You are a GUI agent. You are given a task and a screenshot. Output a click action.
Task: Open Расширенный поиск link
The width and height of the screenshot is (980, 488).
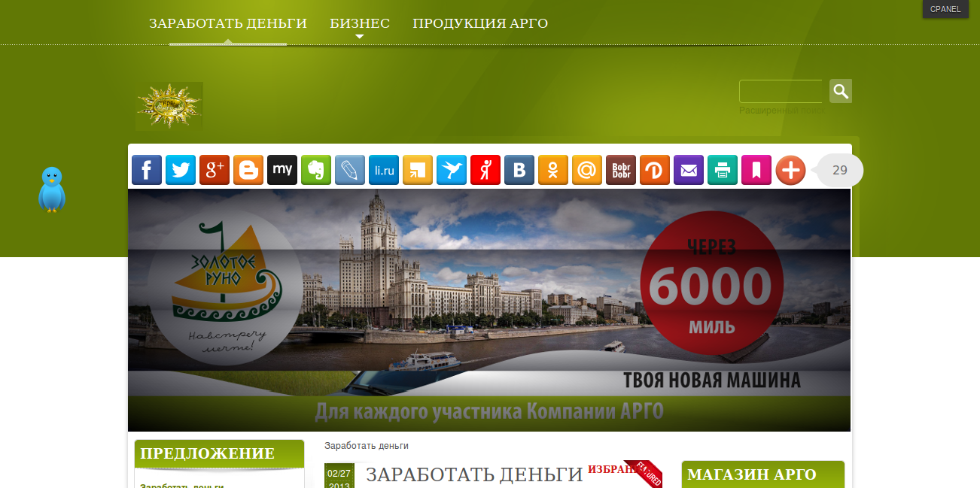tap(782, 111)
